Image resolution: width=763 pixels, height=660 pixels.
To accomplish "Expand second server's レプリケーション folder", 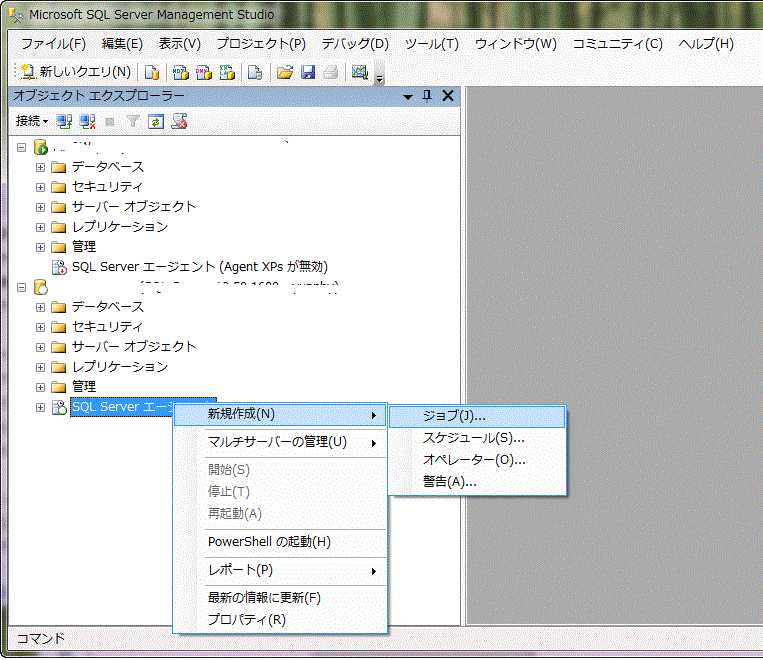I will click(x=40, y=367).
